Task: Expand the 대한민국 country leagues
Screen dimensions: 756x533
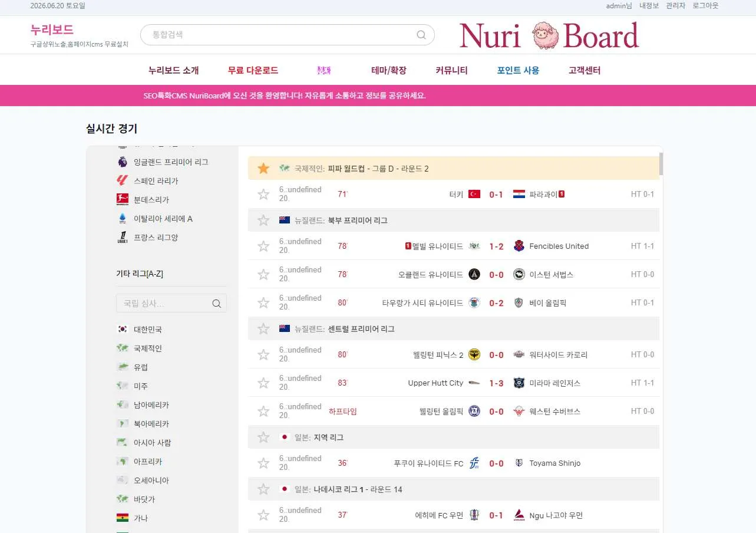Action: (x=148, y=330)
